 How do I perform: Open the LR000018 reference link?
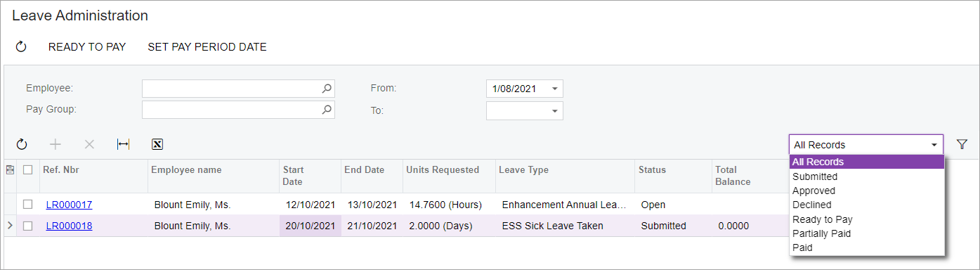69,226
